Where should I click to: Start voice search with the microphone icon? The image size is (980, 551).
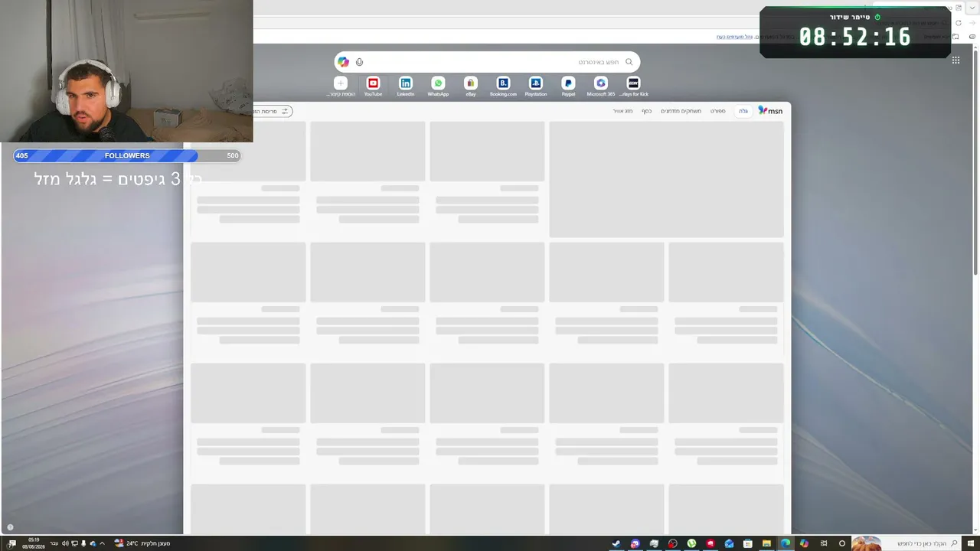pyautogui.click(x=359, y=62)
